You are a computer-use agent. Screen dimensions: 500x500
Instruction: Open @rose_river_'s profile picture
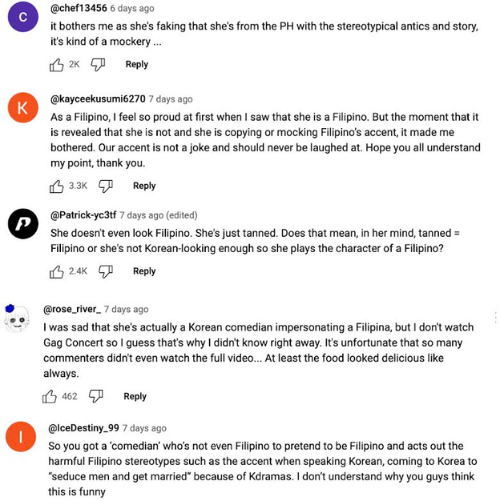point(17,319)
